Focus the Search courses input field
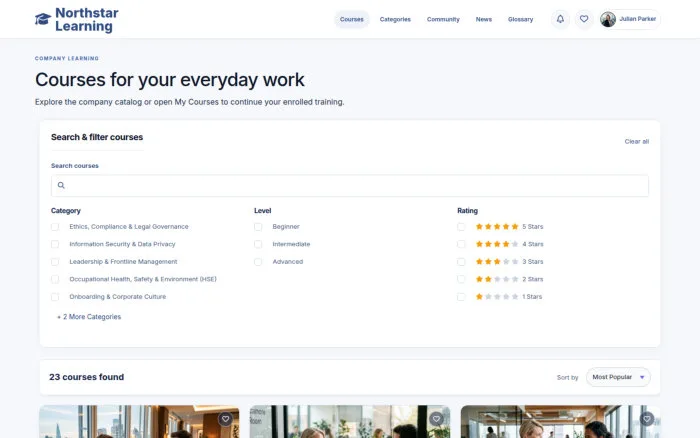Screen dimensions: 700x438 pyautogui.click(x=350, y=185)
